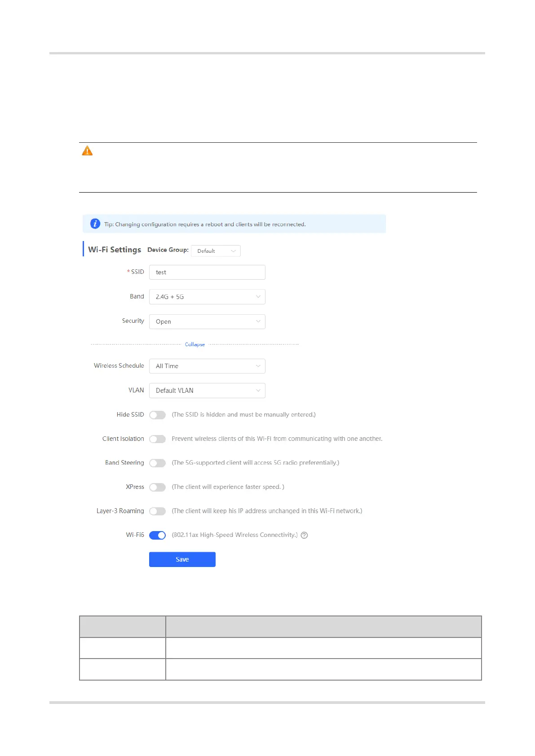
Task: Open the Device Group dropdown
Action: (216, 251)
